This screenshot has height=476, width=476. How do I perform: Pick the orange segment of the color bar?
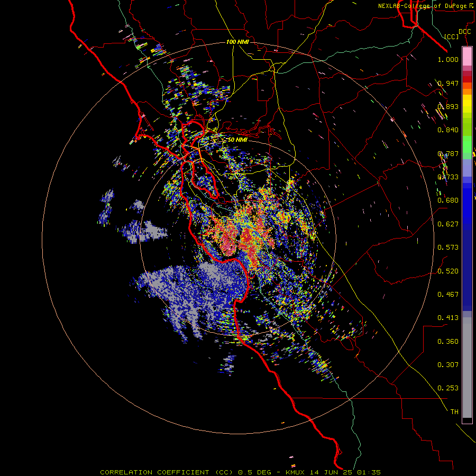[467, 91]
